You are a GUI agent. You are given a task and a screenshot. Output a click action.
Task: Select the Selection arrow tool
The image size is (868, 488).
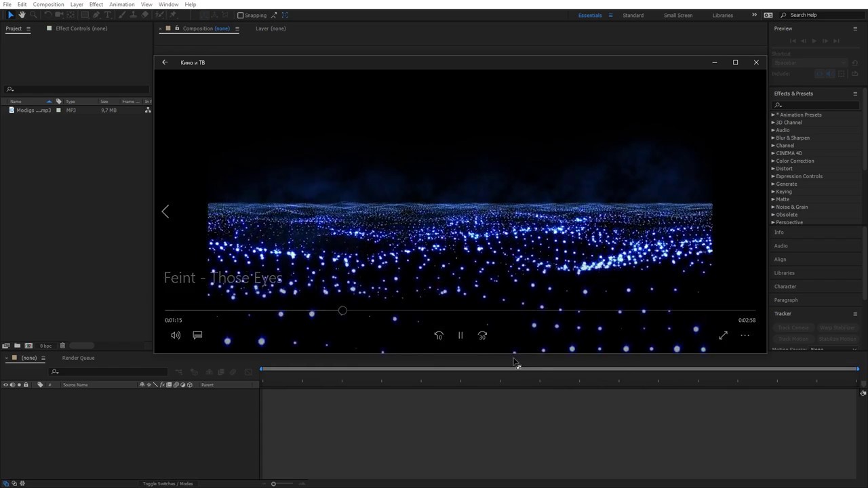point(11,15)
